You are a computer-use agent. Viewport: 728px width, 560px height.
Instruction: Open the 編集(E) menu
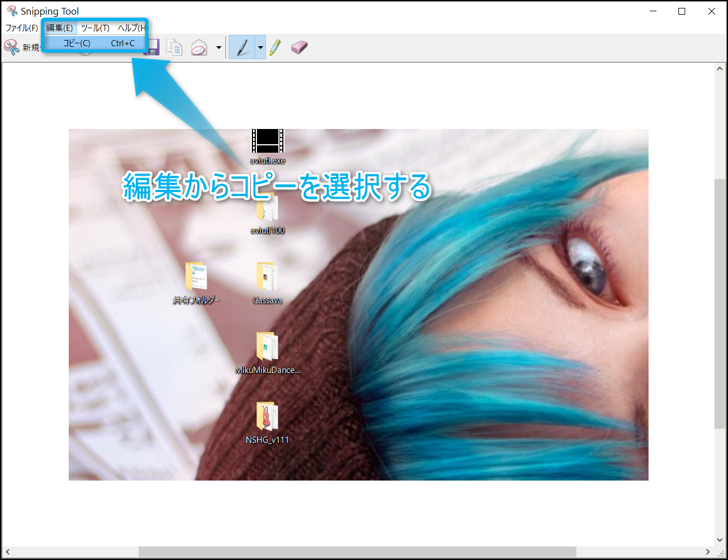click(59, 28)
